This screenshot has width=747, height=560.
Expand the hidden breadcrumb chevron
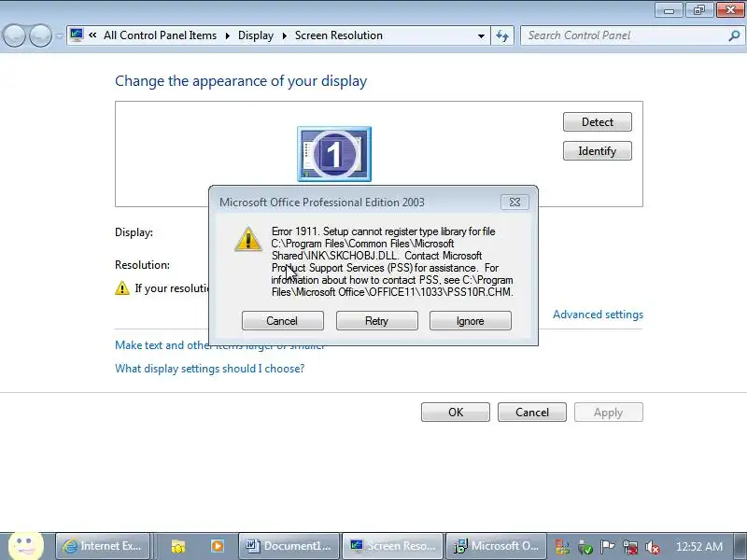coord(92,35)
